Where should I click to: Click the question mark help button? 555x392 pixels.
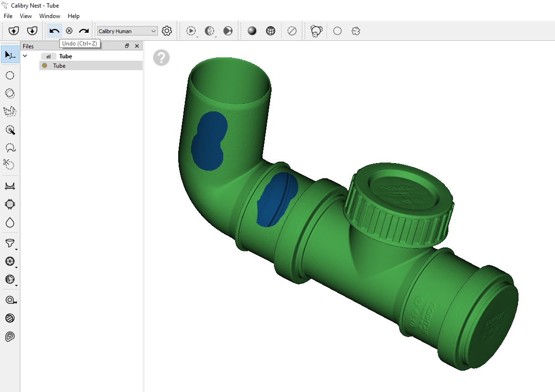point(161,58)
